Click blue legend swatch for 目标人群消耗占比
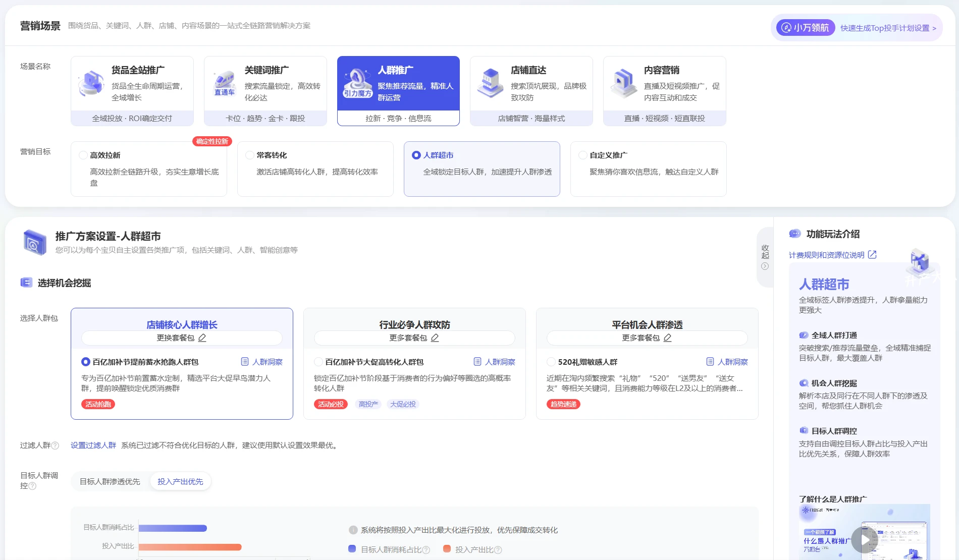959x560 pixels. 352,549
